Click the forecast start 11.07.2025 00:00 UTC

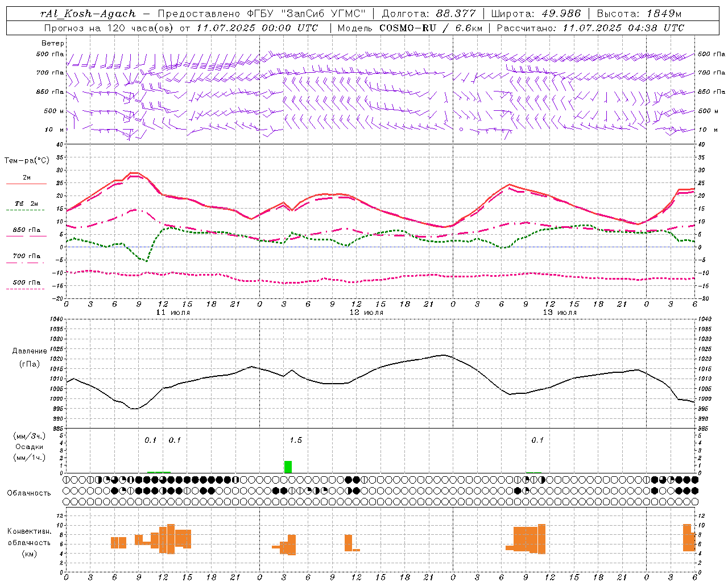coord(257,28)
